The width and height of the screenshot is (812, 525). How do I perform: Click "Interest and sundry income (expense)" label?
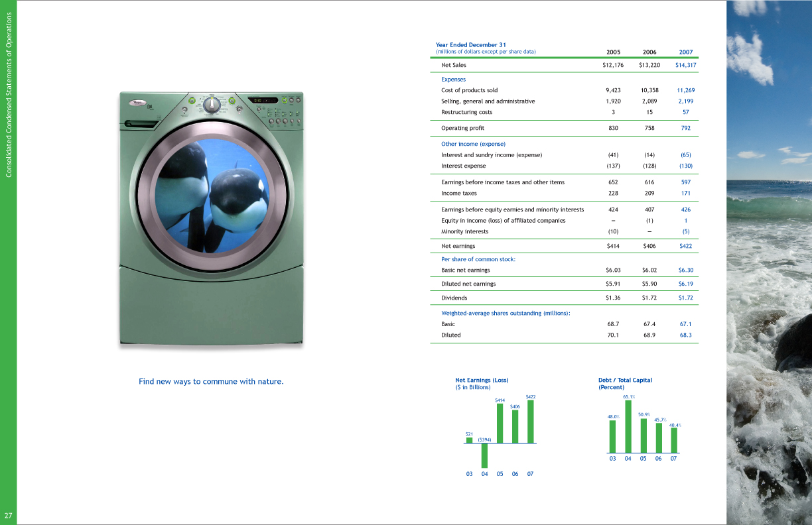[492, 155]
